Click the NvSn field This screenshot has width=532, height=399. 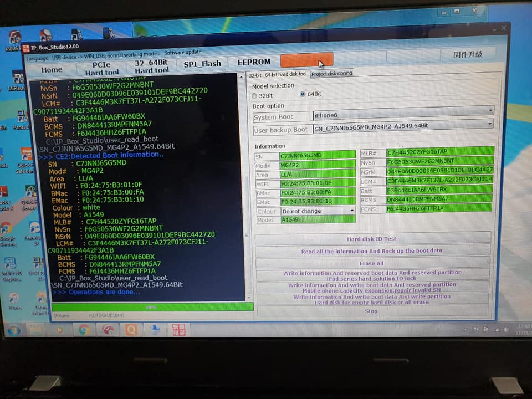click(x=439, y=161)
